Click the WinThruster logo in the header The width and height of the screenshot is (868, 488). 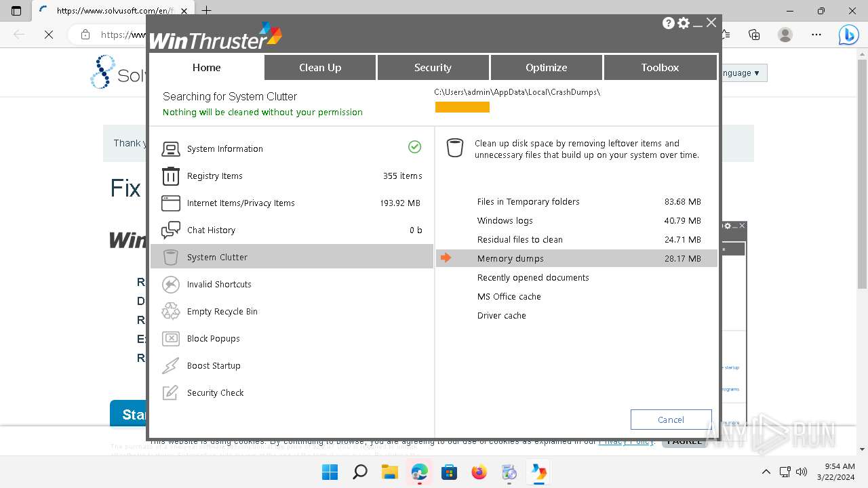pyautogui.click(x=216, y=36)
